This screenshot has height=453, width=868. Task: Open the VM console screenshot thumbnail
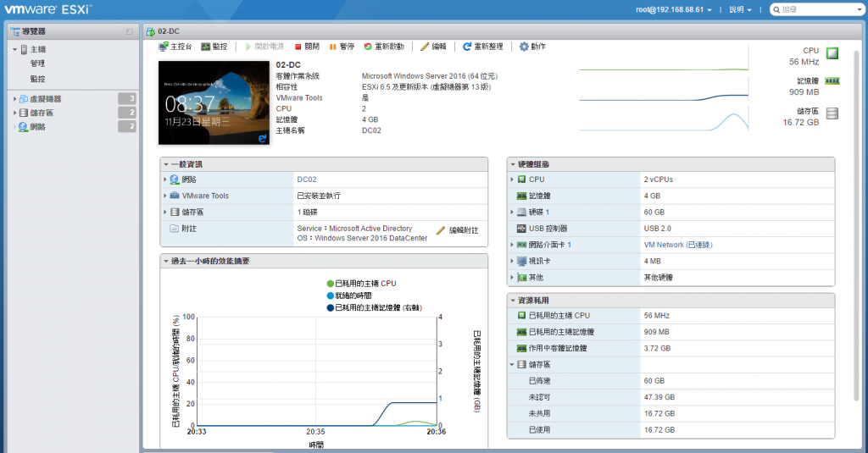tap(214, 103)
